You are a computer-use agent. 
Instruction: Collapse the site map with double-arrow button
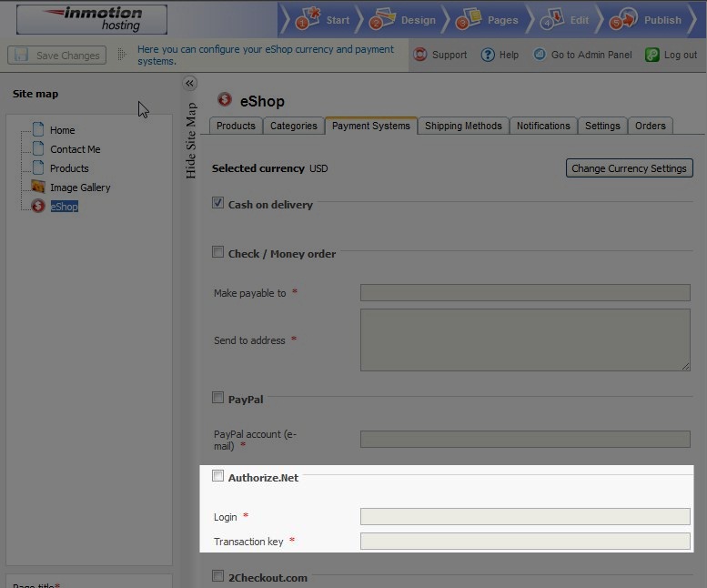(x=189, y=84)
